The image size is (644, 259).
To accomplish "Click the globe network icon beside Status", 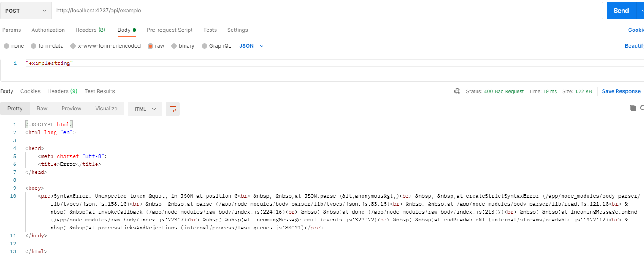I will tap(457, 91).
